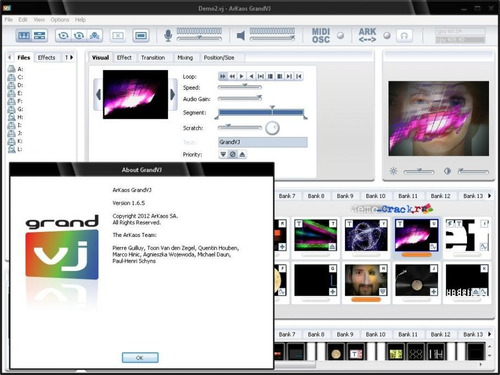Open the Transition tab
Viewport: 500px width, 375px height.
[x=153, y=58]
